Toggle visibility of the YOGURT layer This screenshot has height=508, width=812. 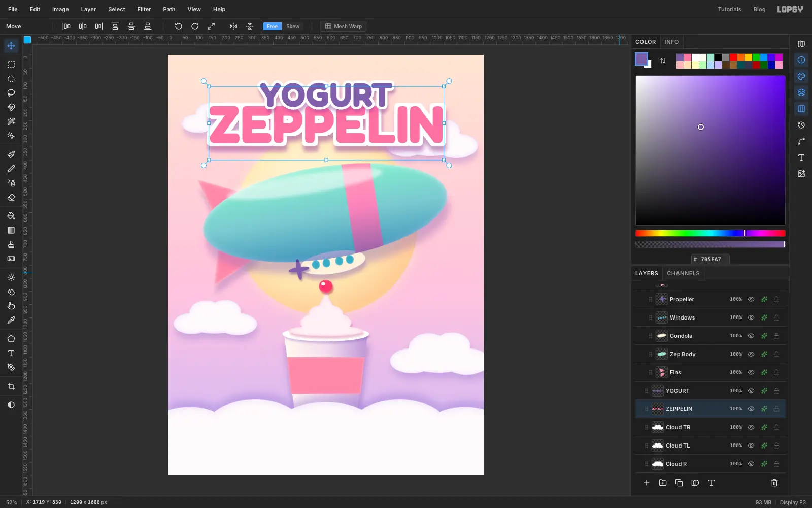(751, 391)
